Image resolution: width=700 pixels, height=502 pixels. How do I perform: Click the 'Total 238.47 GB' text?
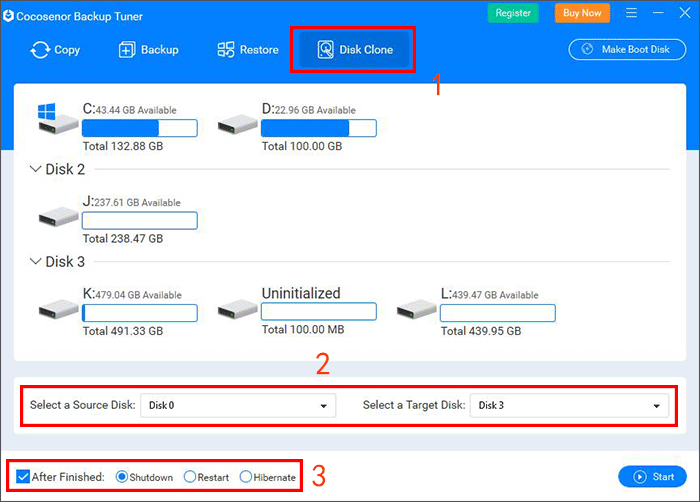click(123, 238)
